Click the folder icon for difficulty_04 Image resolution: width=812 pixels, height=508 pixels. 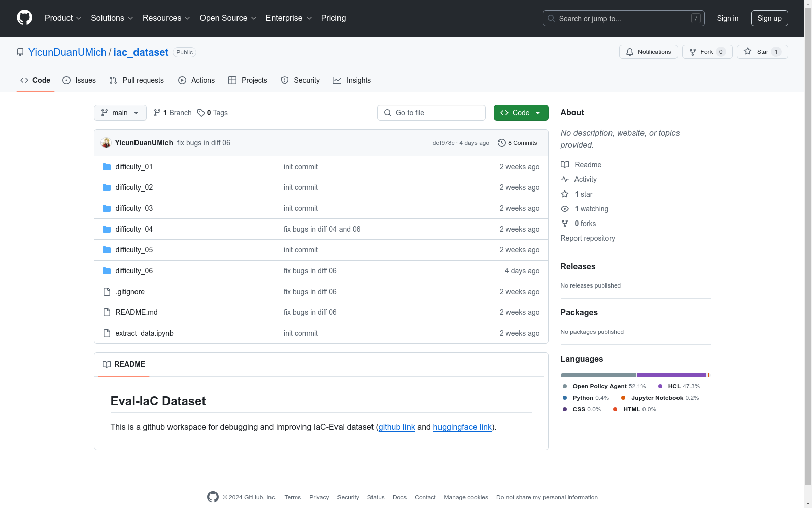[x=107, y=229]
